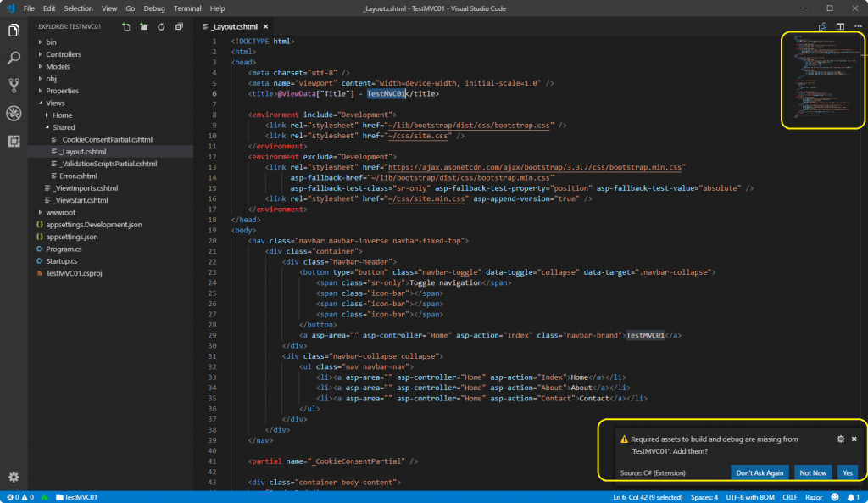
Task: Click the Don't Ask Again button
Action: point(759,472)
